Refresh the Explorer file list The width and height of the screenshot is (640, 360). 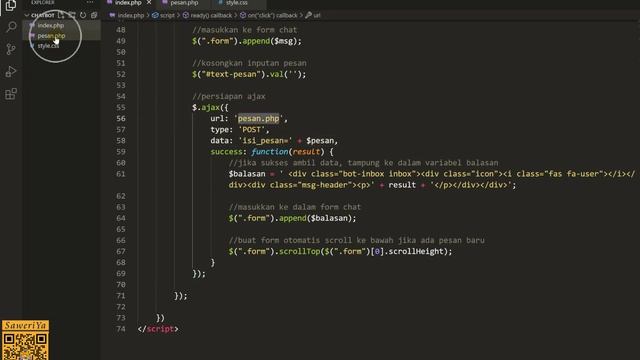(x=83, y=15)
